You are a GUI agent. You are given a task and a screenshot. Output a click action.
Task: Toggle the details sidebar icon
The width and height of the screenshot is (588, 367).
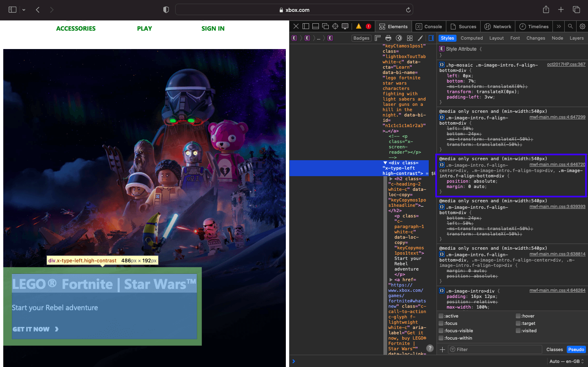tap(431, 38)
